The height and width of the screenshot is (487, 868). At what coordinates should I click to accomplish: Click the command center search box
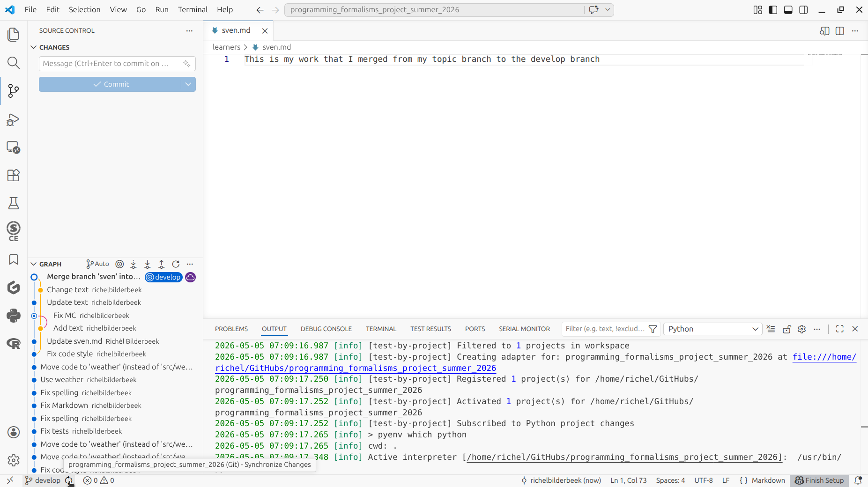pos(435,10)
